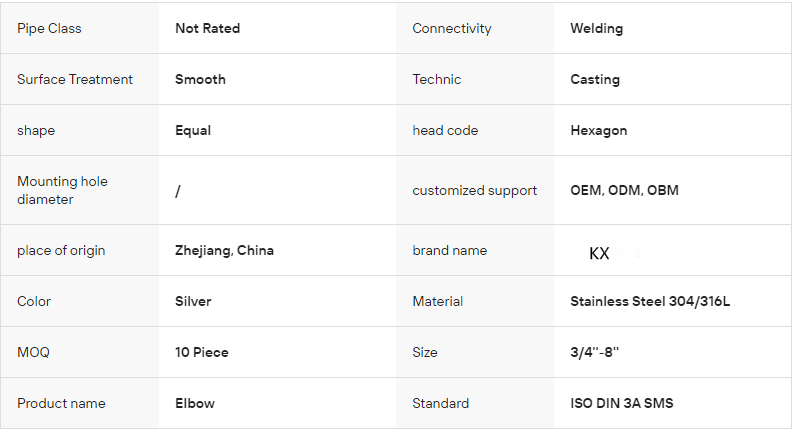Click the ISO DIN 3A SMS value

tap(621, 403)
